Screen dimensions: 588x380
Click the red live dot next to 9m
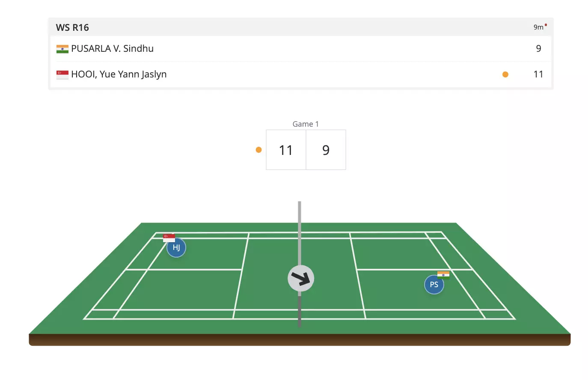click(x=546, y=25)
